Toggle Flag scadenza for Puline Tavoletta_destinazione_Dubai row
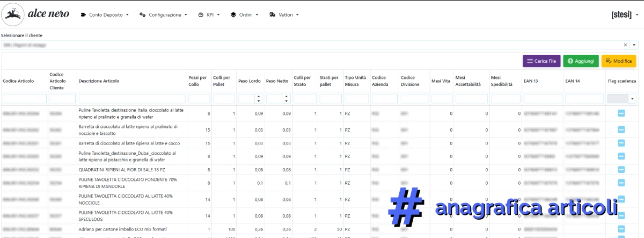 (621, 156)
